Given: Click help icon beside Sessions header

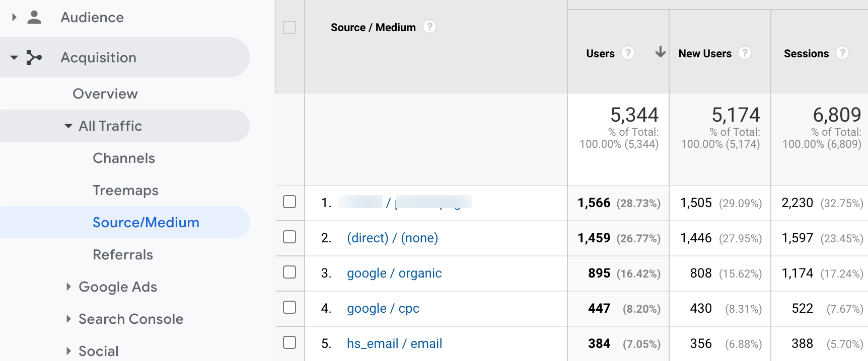Looking at the screenshot, I should [842, 53].
